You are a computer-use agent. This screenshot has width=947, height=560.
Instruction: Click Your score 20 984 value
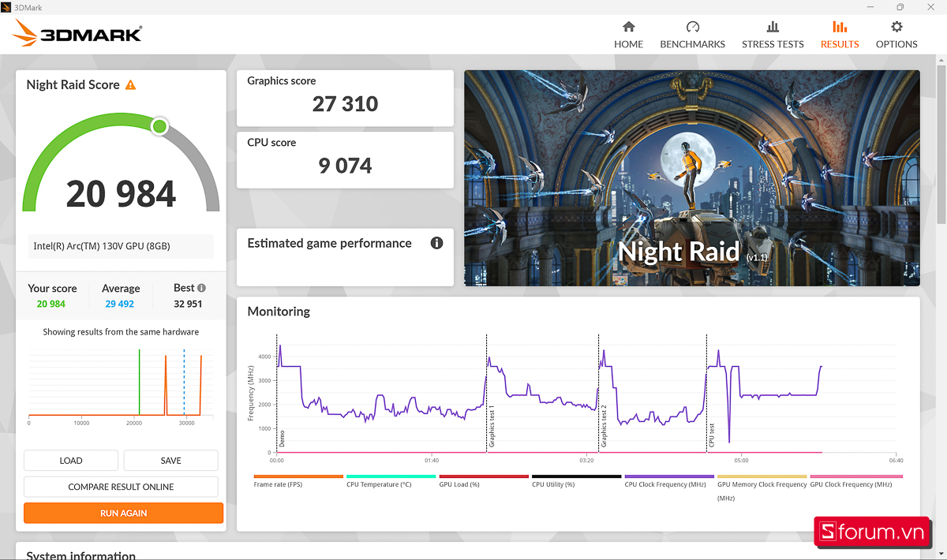[51, 304]
